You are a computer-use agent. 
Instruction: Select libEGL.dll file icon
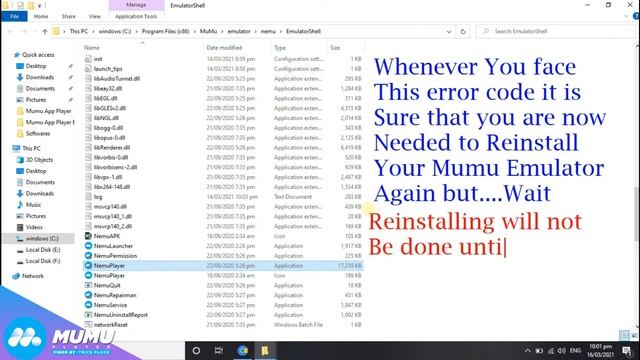click(88, 98)
